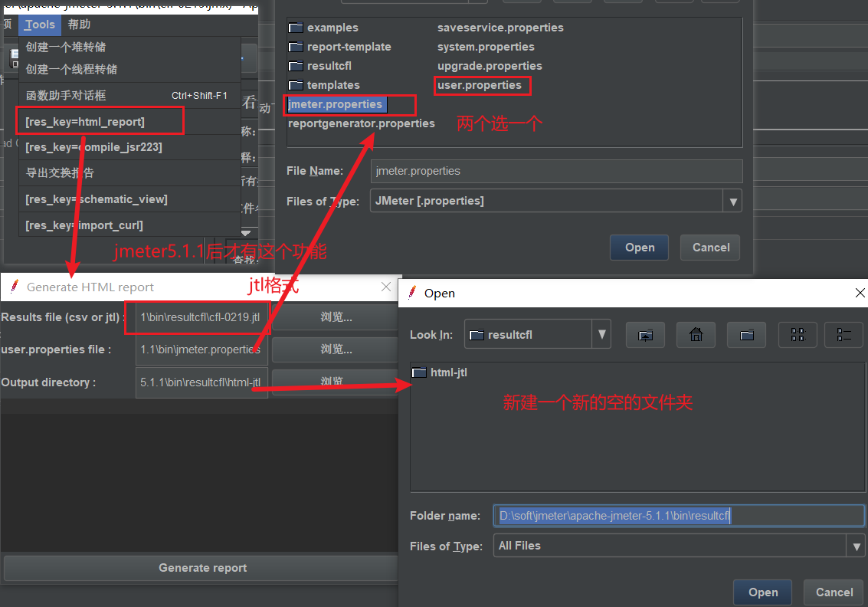Open the Tools menu

pos(39,25)
